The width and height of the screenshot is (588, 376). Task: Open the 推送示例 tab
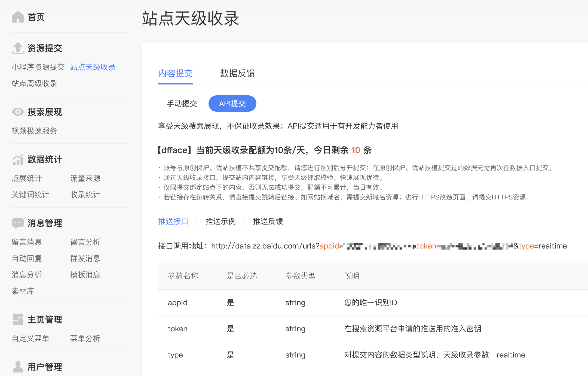[x=220, y=222]
